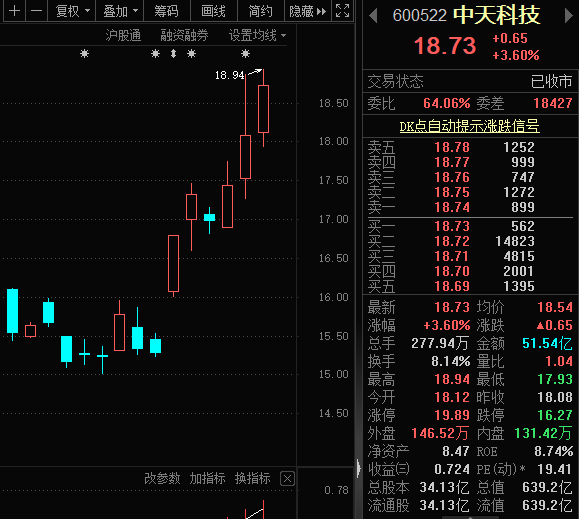Click the 16.00 price axis label
Image resolution: width=579 pixels, height=519 pixels.
pyautogui.click(x=333, y=297)
